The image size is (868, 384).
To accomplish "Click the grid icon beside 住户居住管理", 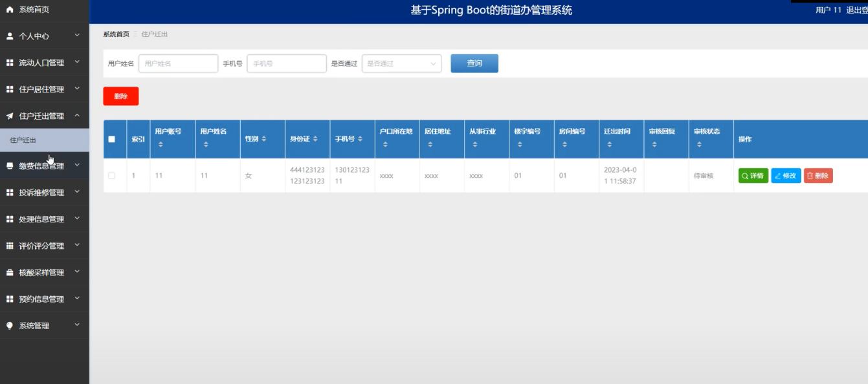I will tap(9, 89).
